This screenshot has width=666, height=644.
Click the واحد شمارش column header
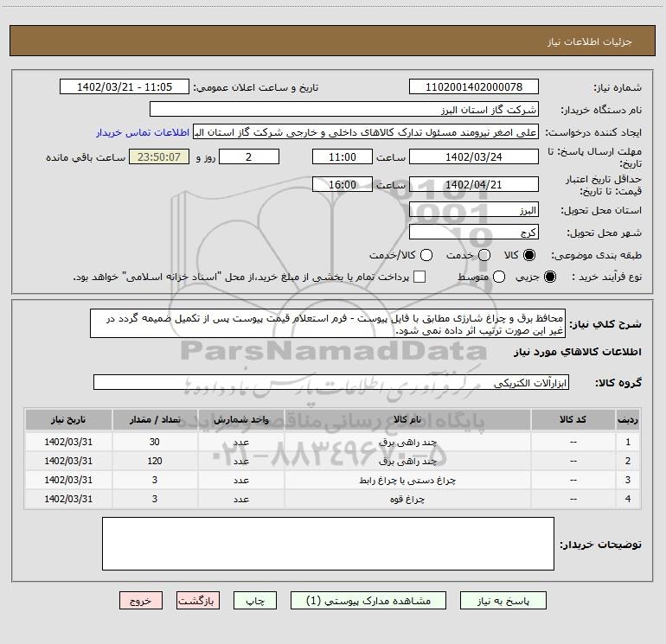[x=240, y=419]
